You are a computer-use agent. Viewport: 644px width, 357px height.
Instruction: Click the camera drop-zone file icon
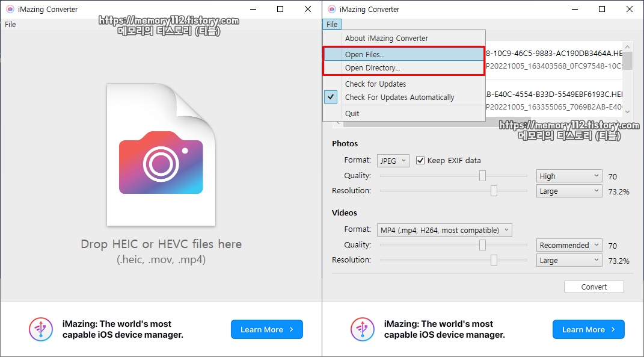pos(161,155)
